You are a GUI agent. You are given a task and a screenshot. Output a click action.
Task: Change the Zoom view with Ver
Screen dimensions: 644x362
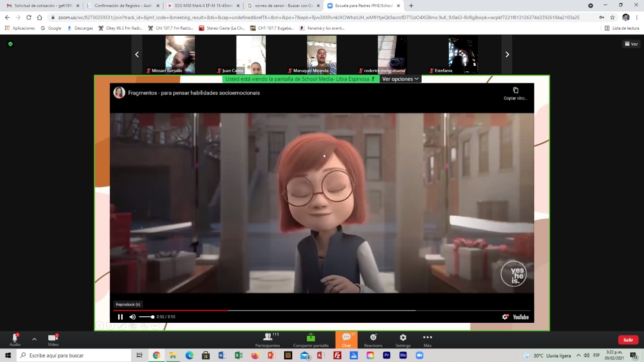631,44
